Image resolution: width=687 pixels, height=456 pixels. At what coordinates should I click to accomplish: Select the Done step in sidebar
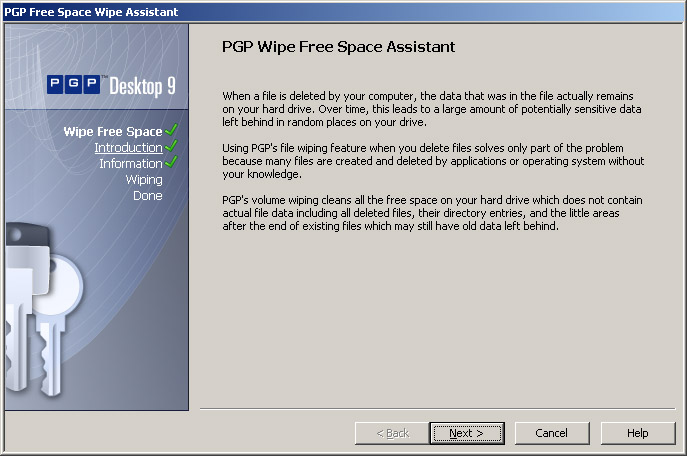click(148, 195)
